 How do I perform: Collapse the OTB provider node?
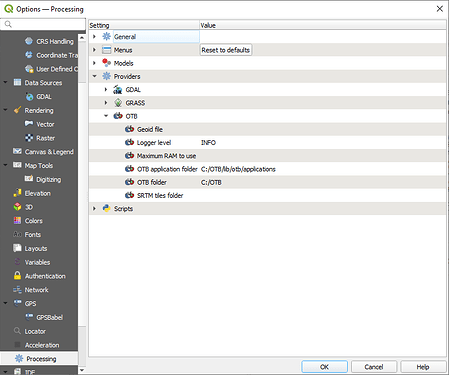point(106,116)
